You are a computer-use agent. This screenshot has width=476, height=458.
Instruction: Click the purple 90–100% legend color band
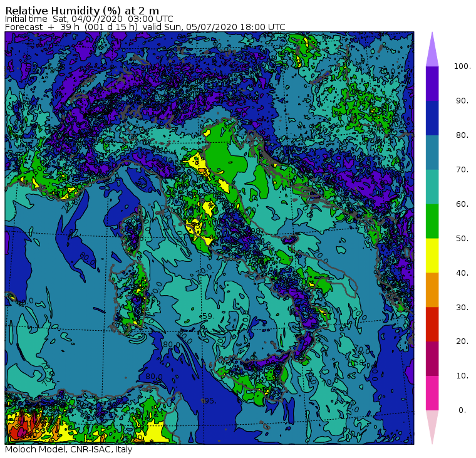(x=432, y=83)
